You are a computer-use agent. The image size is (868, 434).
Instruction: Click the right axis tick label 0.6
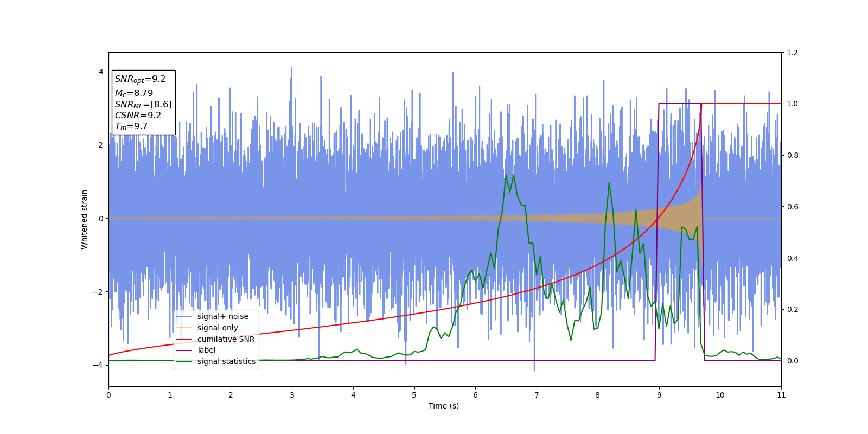792,207
